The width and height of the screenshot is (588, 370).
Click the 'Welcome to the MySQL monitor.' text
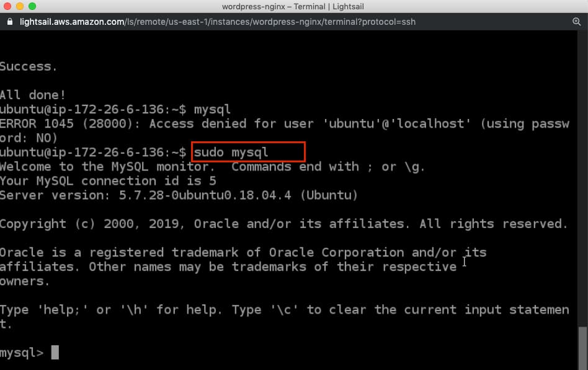107,167
